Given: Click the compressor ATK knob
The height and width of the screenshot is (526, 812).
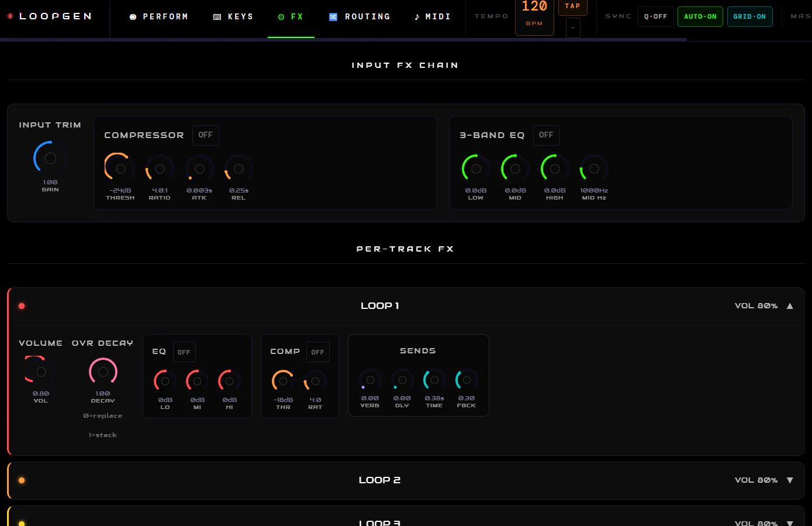Looking at the screenshot, I should pyautogui.click(x=199, y=169).
